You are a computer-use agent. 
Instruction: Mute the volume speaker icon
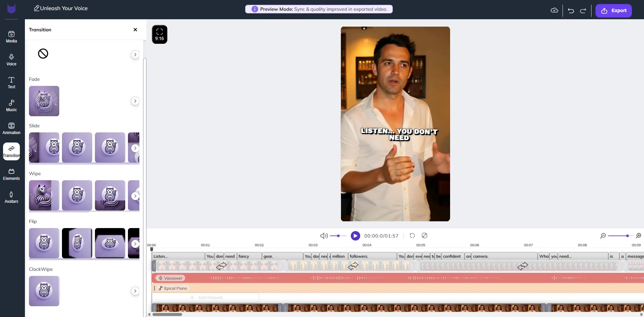[324, 236]
